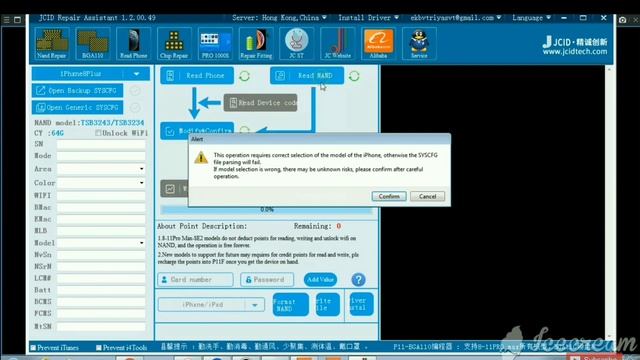Open the account email dropdown
Image resolution: width=640 pixels, height=360 pixels.
(x=456, y=18)
